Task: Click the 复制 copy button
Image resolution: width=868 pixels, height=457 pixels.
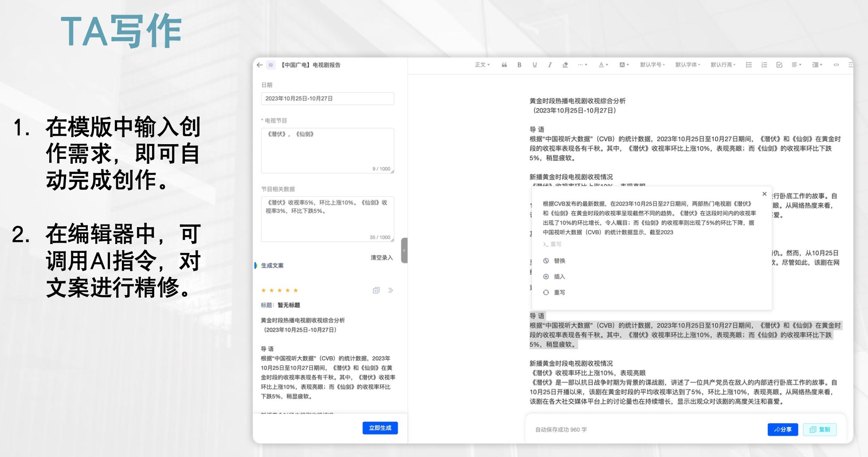Action: [x=820, y=429]
